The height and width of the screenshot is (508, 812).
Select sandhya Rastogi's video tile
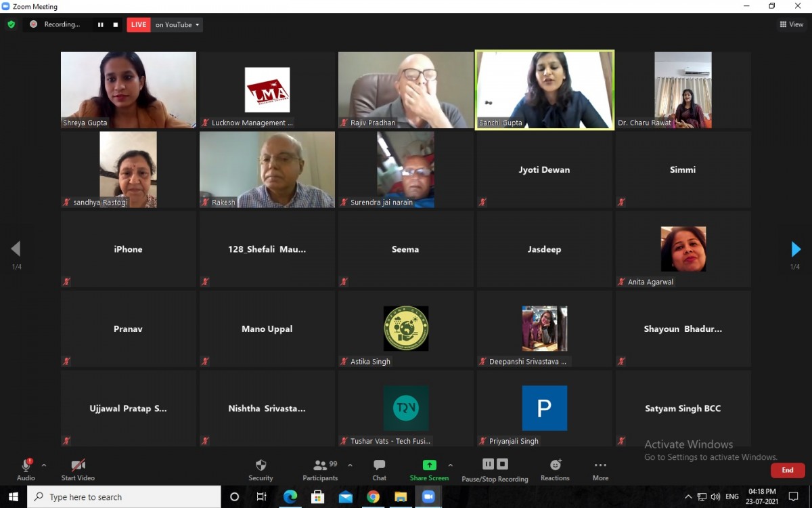129,169
